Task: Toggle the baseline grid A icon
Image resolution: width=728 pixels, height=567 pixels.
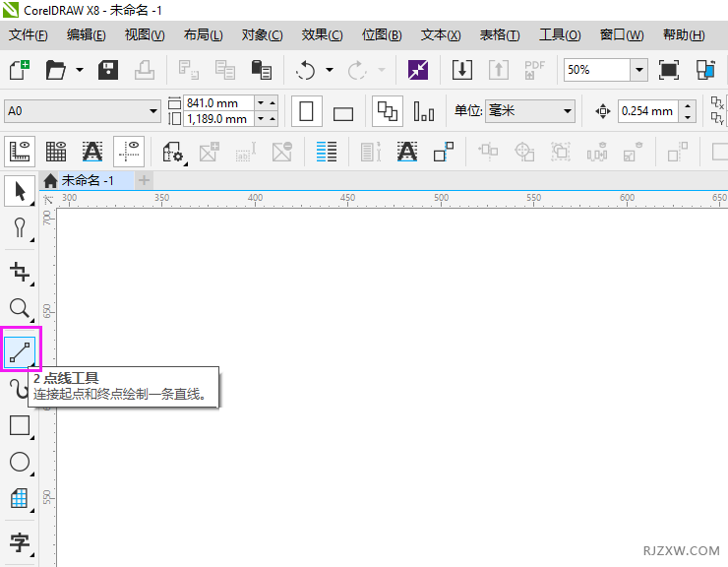Action: tap(92, 152)
